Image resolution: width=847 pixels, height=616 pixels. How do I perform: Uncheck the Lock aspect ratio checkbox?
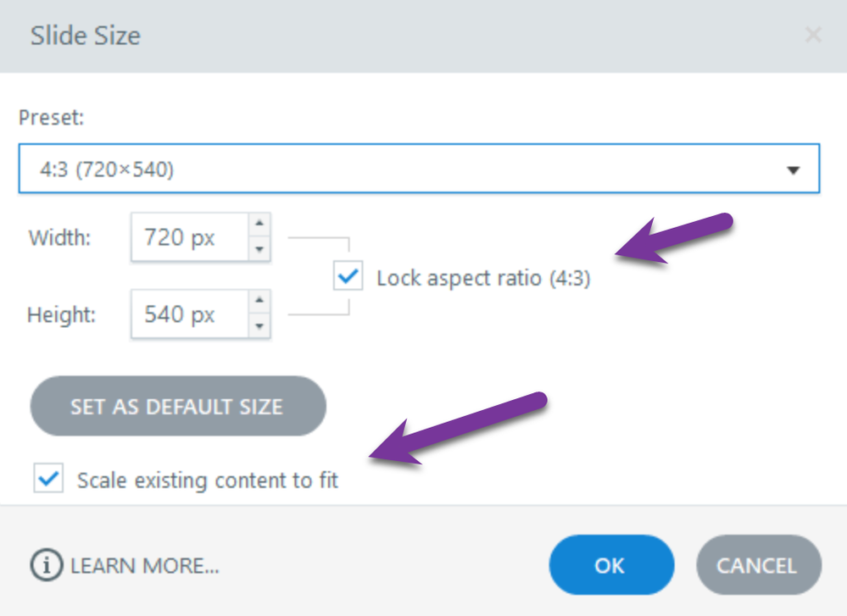click(348, 277)
